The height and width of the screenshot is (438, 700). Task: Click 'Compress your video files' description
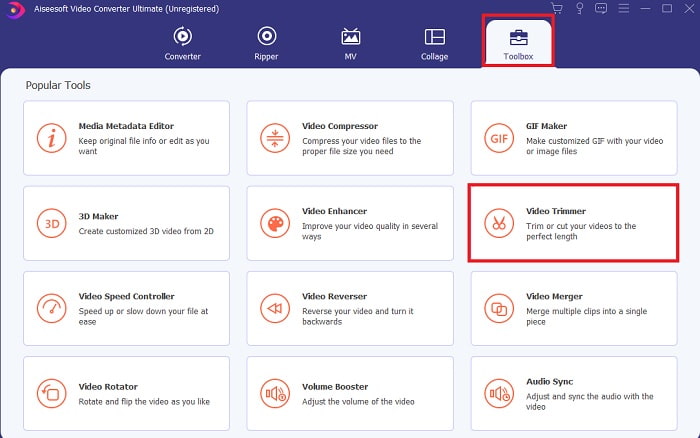point(362,146)
